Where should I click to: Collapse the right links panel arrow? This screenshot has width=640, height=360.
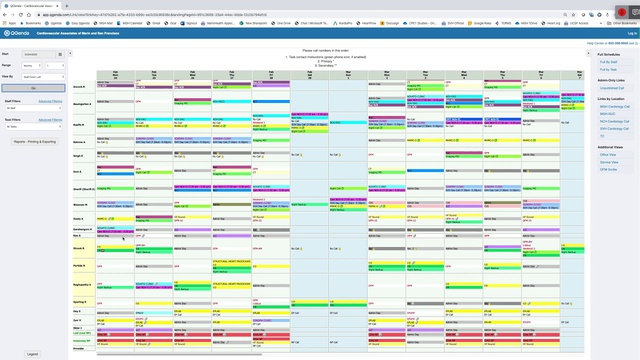click(588, 53)
